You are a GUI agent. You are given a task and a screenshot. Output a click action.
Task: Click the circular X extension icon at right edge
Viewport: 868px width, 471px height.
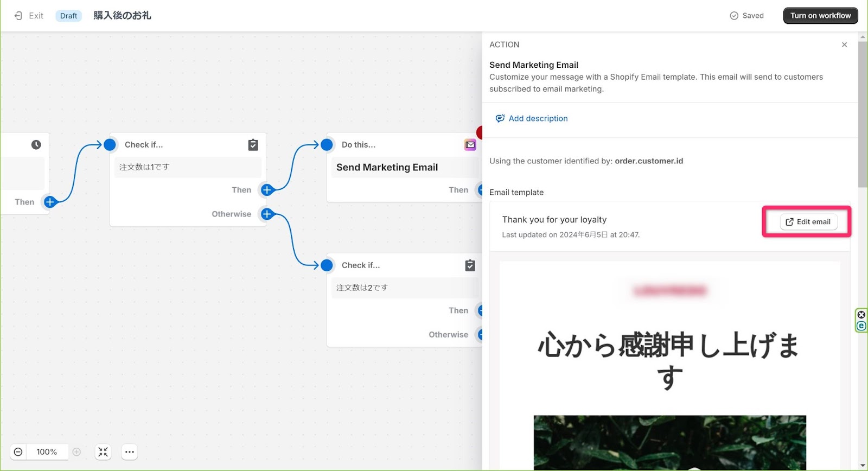pyautogui.click(x=861, y=315)
